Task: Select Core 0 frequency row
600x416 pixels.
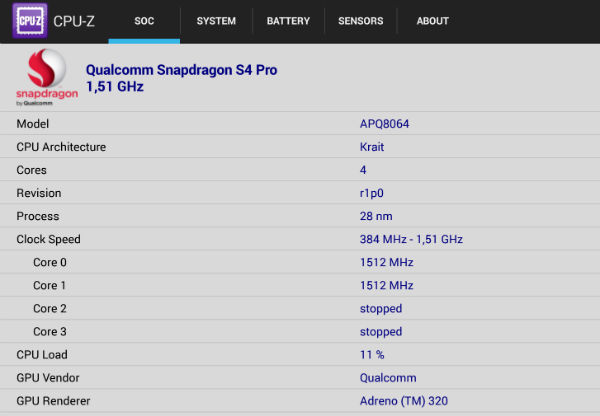Action: tap(300, 262)
